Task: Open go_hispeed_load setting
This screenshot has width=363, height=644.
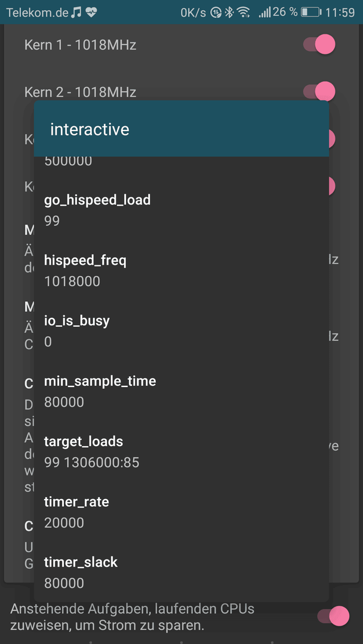Action: (181, 210)
